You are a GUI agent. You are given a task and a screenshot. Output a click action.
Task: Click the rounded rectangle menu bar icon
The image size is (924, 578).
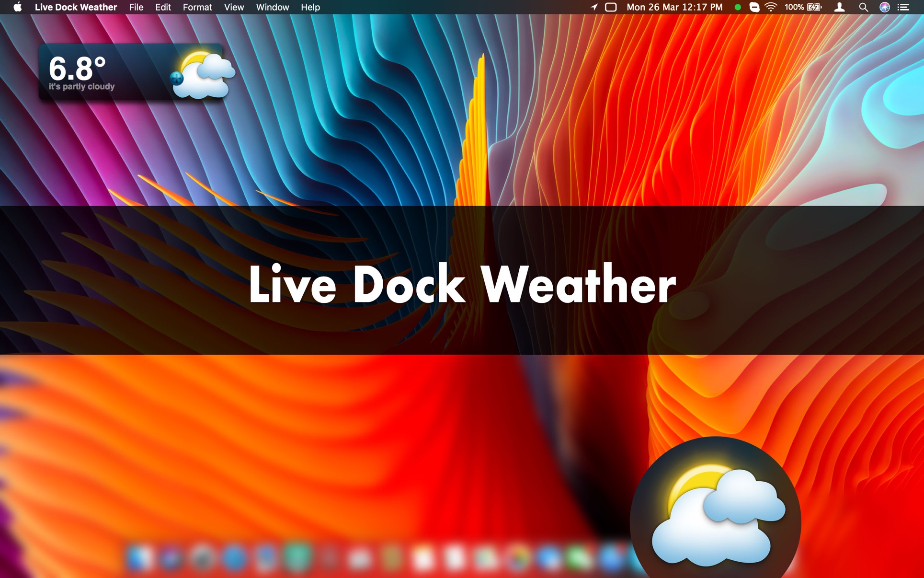pos(611,7)
